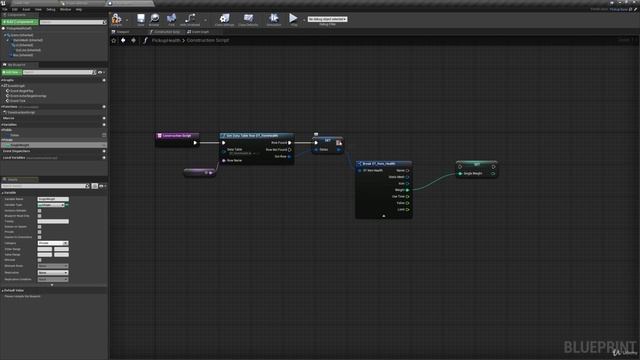
Task: Click the Simulation toolbar icon
Action: click(273, 19)
